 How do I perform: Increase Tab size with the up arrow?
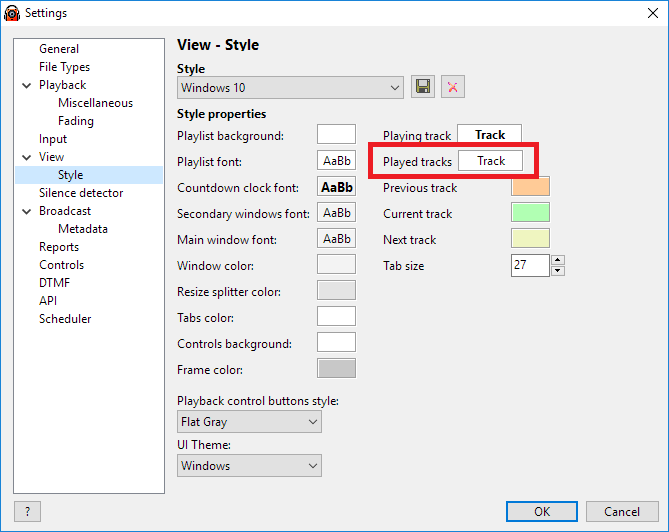click(558, 260)
